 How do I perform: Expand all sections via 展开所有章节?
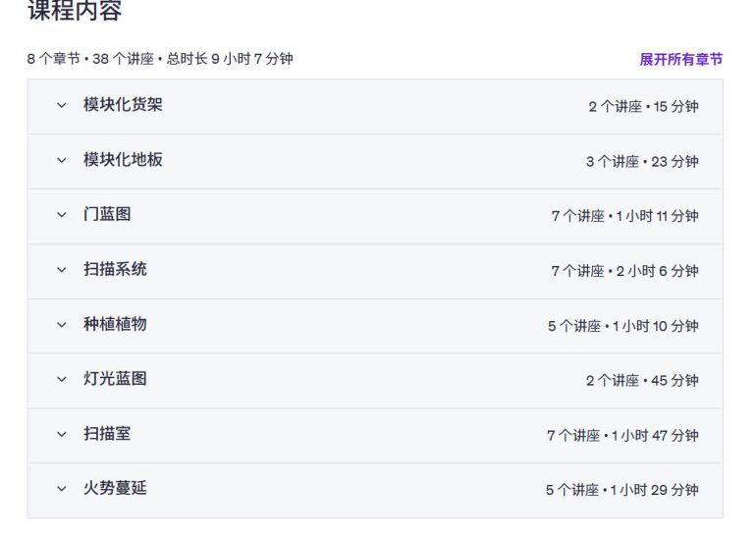680,60
